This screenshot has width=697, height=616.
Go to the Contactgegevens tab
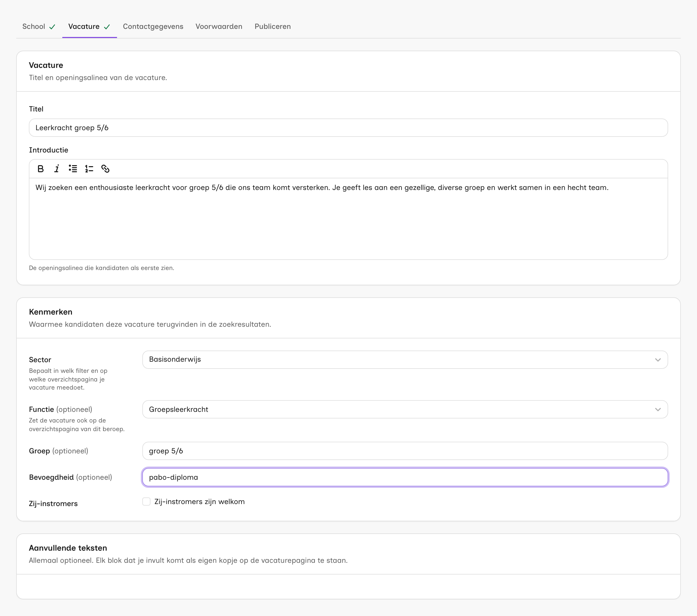(x=153, y=27)
